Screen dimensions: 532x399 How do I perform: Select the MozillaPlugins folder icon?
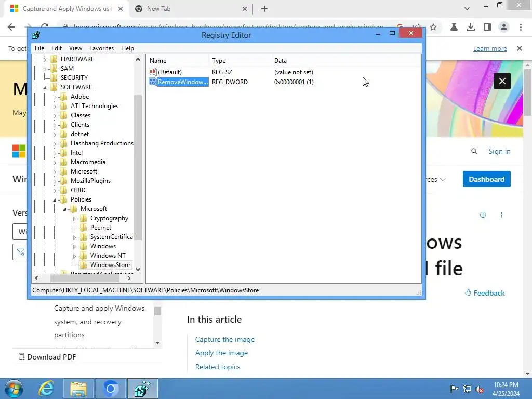pos(64,180)
